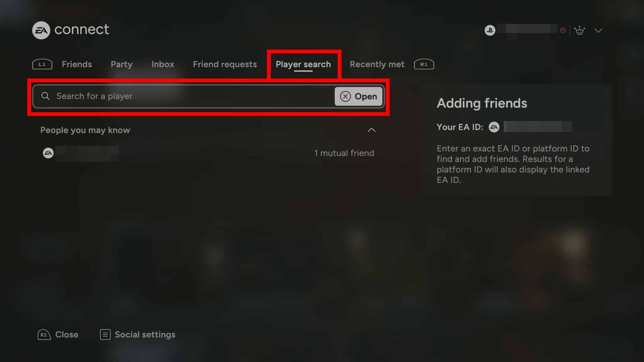This screenshot has height=362, width=644.
Task: Collapse the People you may know section
Action: [x=371, y=130]
